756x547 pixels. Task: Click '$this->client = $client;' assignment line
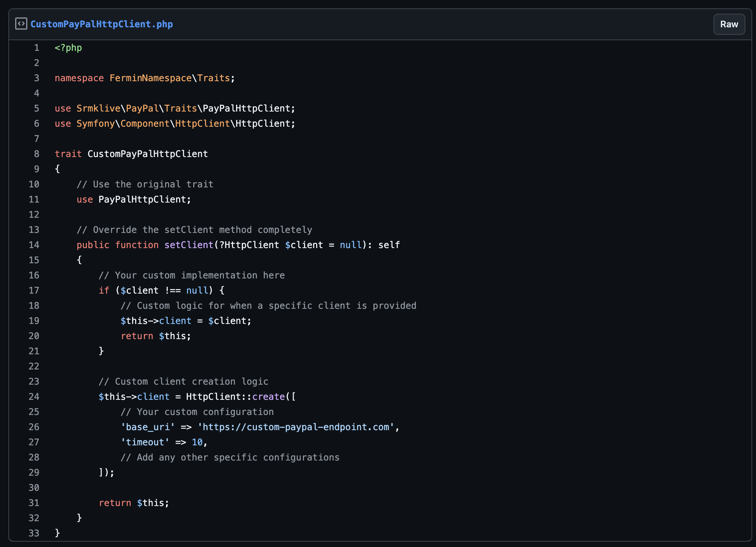[x=186, y=321]
